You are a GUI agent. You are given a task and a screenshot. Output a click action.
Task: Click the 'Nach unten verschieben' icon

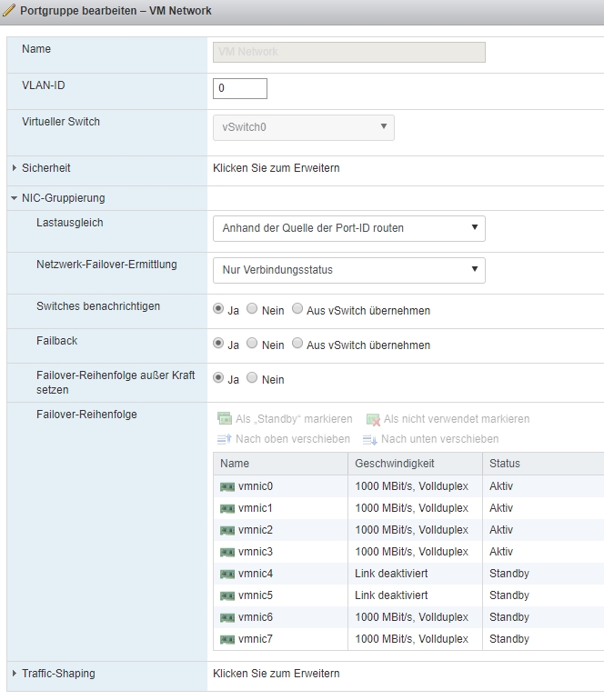[370, 439]
